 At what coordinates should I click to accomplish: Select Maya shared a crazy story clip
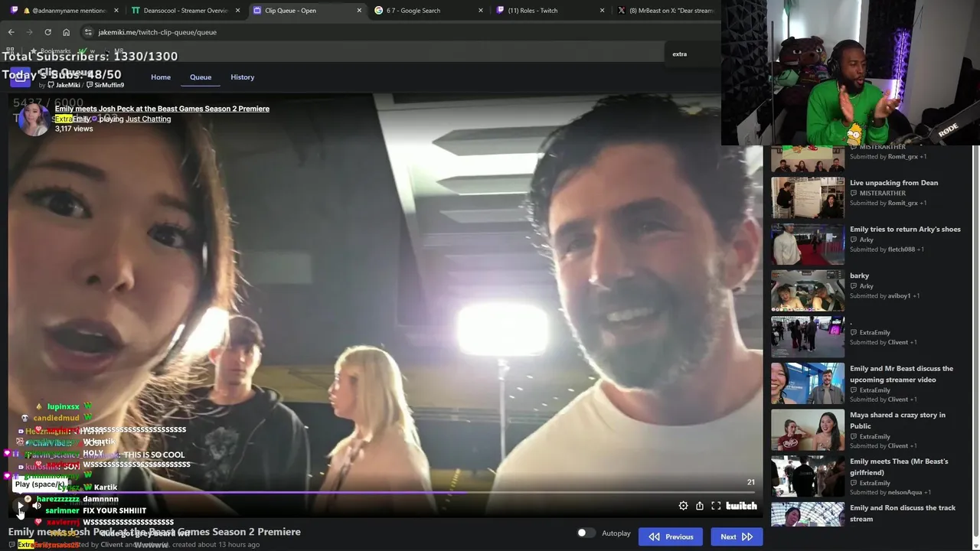tap(897, 420)
